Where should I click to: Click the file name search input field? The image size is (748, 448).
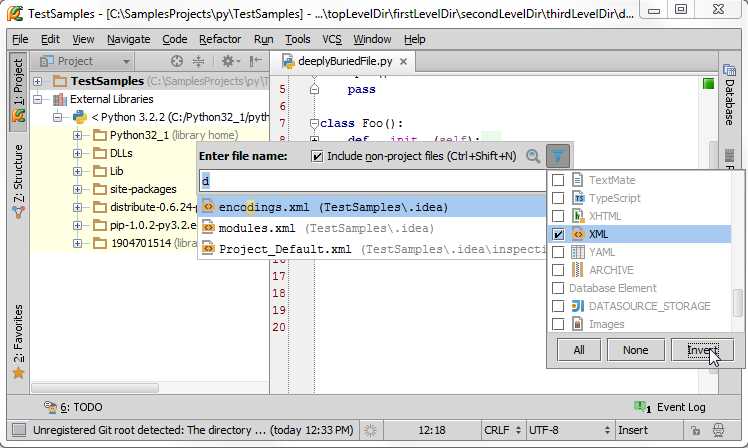pos(372,181)
